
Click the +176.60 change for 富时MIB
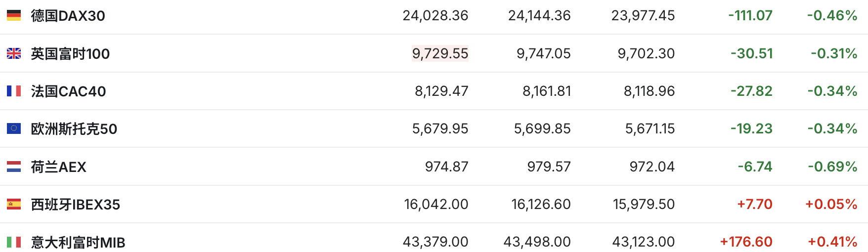click(x=746, y=242)
